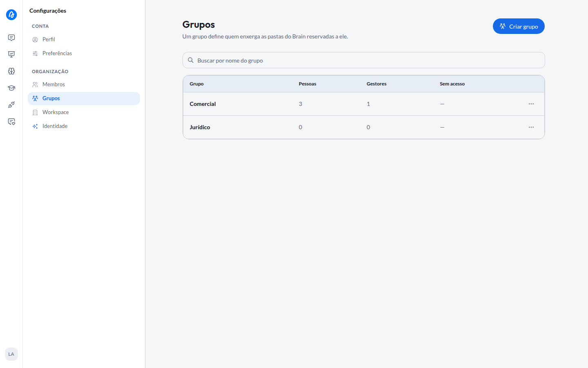Click the Gestores column header
The height and width of the screenshot is (368, 588).
coord(376,84)
